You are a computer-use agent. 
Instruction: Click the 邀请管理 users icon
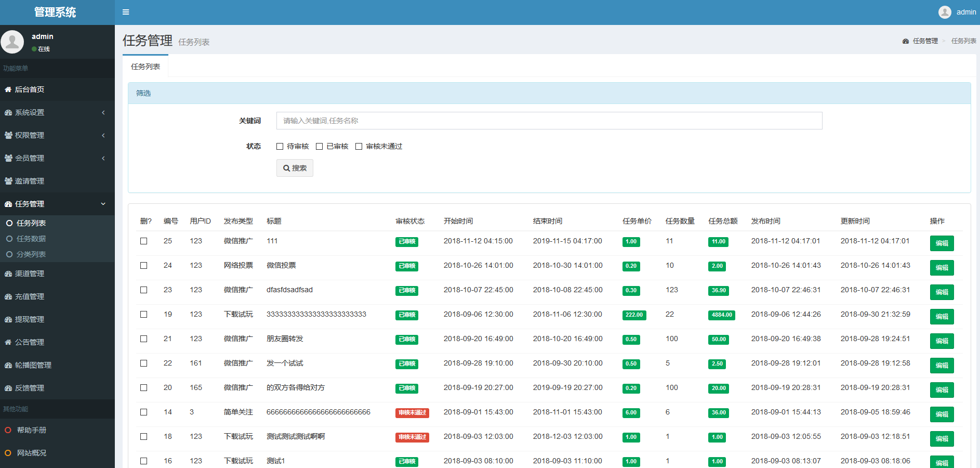(x=8, y=181)
